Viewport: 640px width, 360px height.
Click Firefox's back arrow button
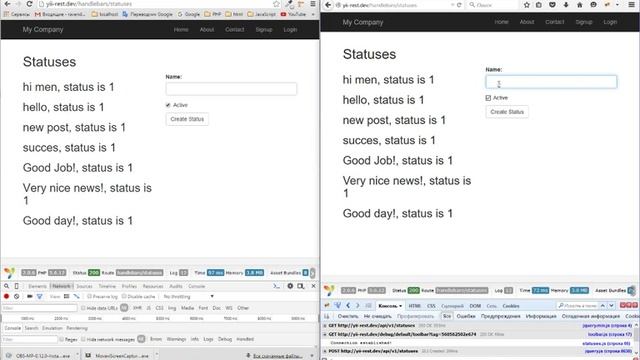tap(329, 5)
